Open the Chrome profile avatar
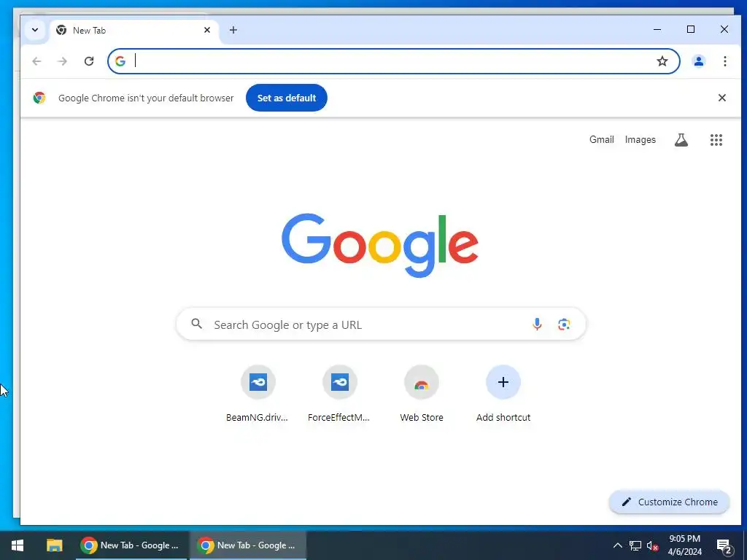This screenshot has width=747, height=560. 699,61
